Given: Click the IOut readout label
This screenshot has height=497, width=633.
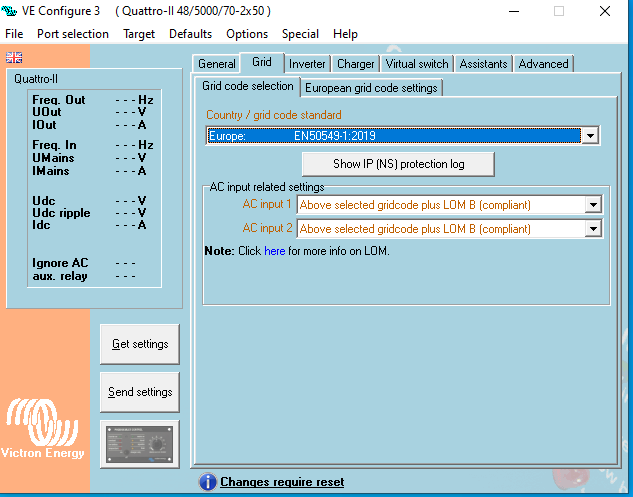Looking at the screenshot, I should (44, 125).
